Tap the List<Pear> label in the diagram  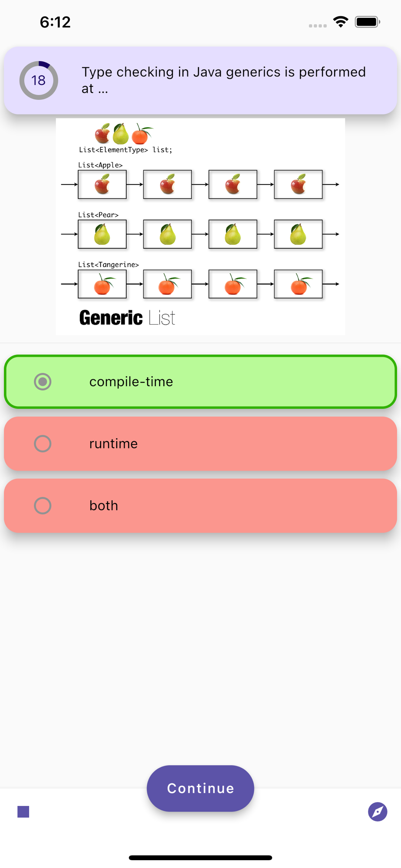98,215
